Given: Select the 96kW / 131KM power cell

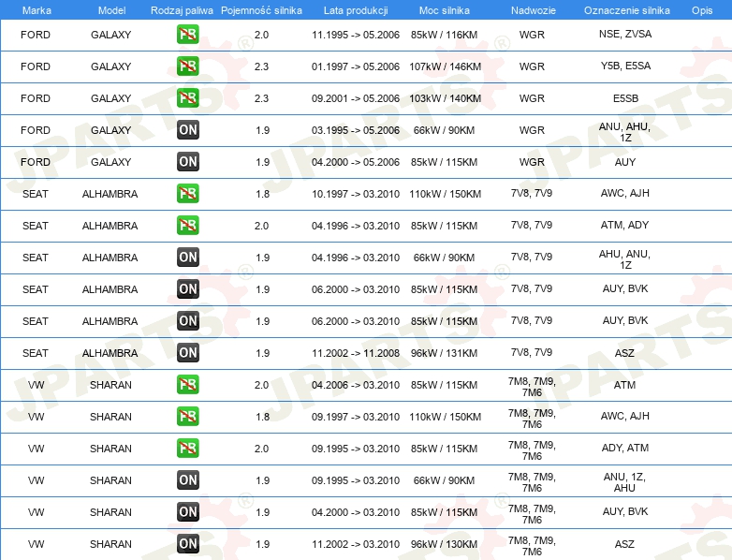Looking at the screenshot, I should click(444, 353).
